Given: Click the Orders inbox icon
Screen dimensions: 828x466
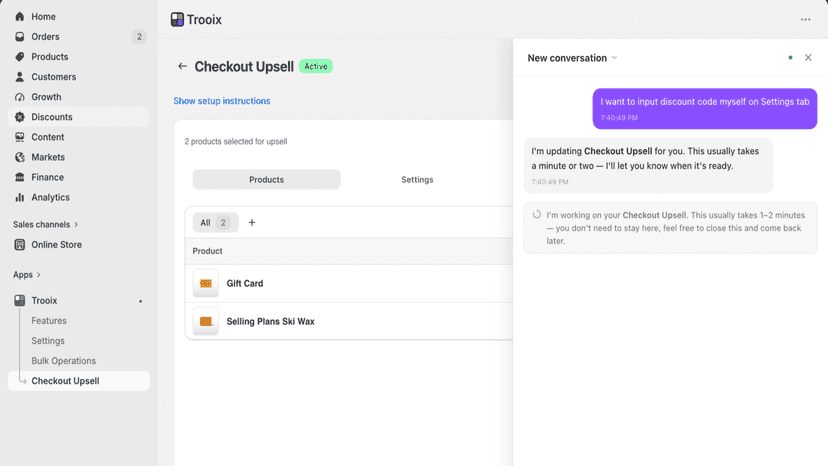Looking at the screenshot, I should click(x=20, y=36).
